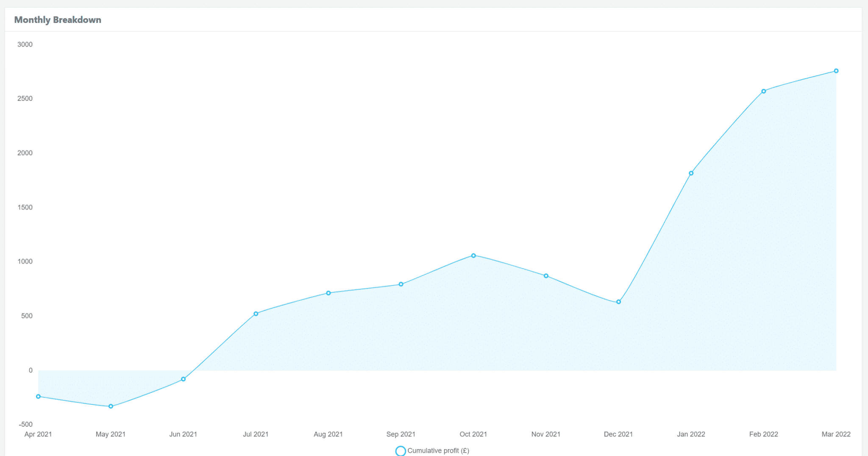The image size is (868, 456).
Task: Click the Feb 2022 axis label
Action: point(764,434)
